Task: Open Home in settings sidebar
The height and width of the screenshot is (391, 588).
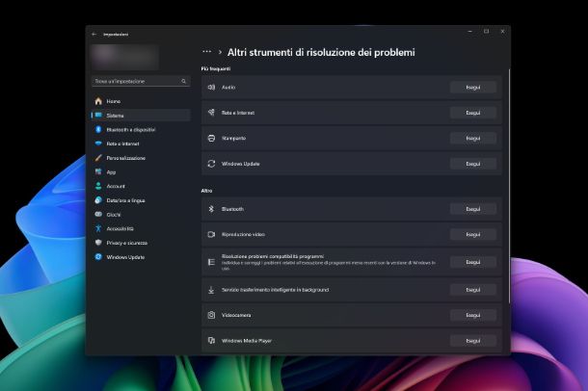Action: [141, 101]
